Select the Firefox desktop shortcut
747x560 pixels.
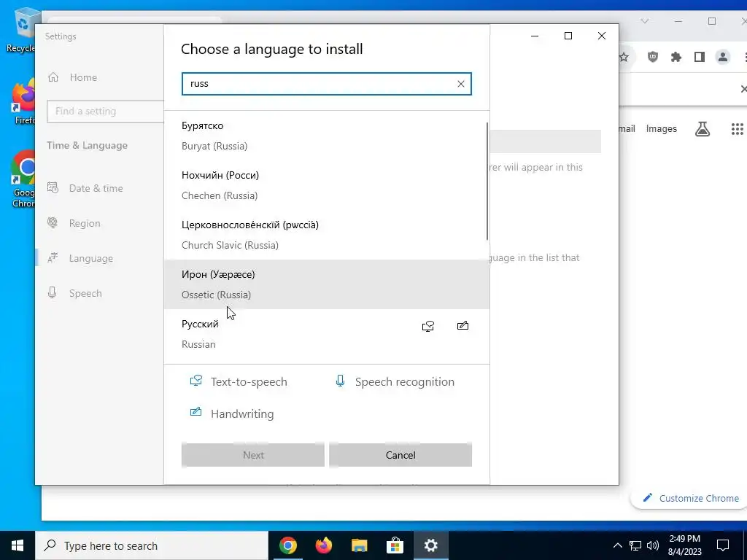pyautogui.click(x=23, y=102)
